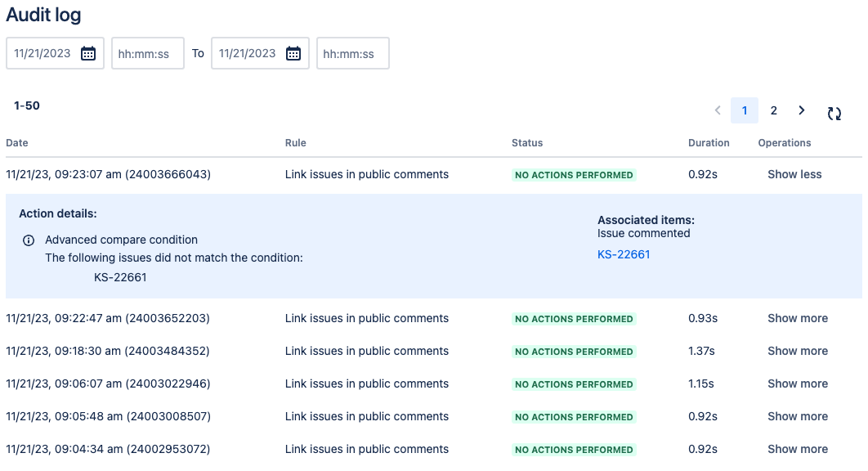Select page 1 of the audit log

pyautogui.click(x=745, y=110)
